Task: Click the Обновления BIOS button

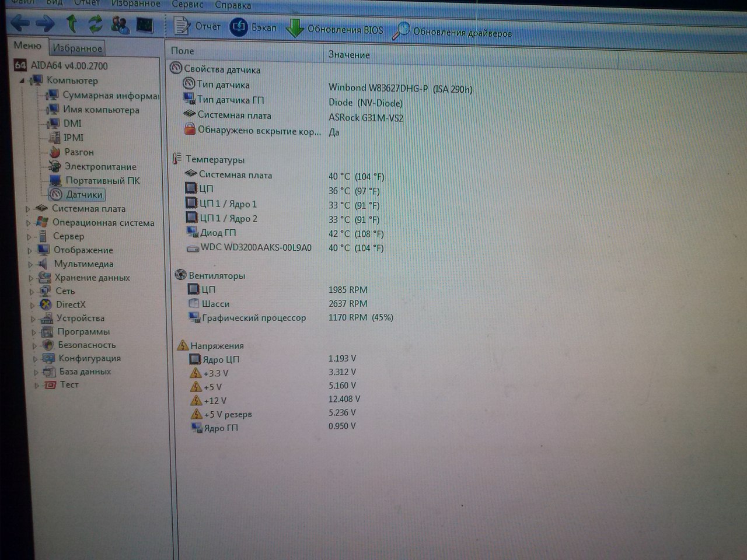Action: pyautogui.click(x=334, y=29)
